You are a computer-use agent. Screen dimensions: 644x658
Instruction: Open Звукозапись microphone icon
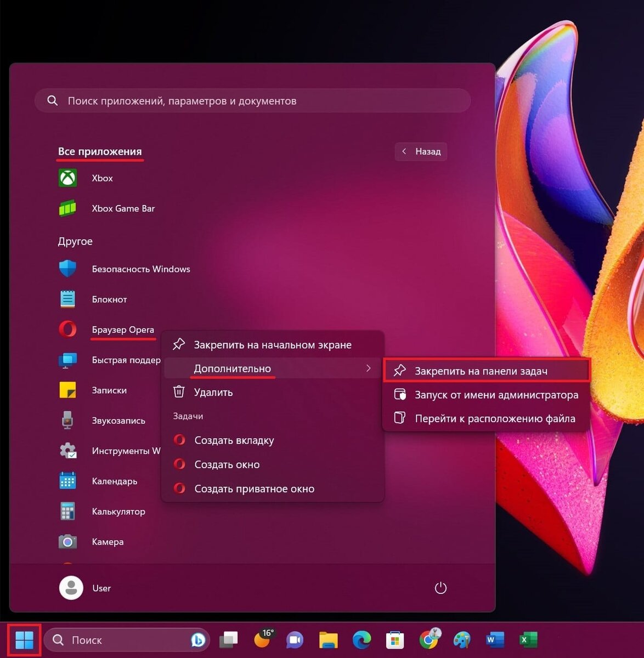pos(67,420)
